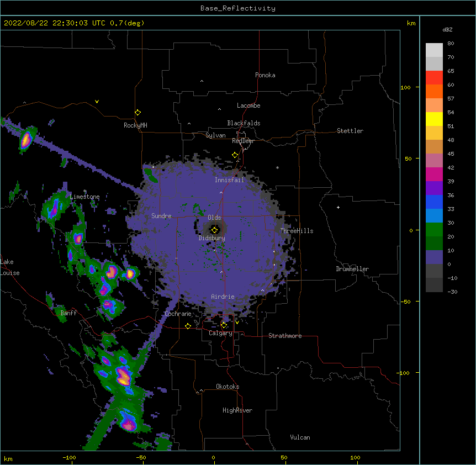Select the Lacombe city label

pos(248,105)
